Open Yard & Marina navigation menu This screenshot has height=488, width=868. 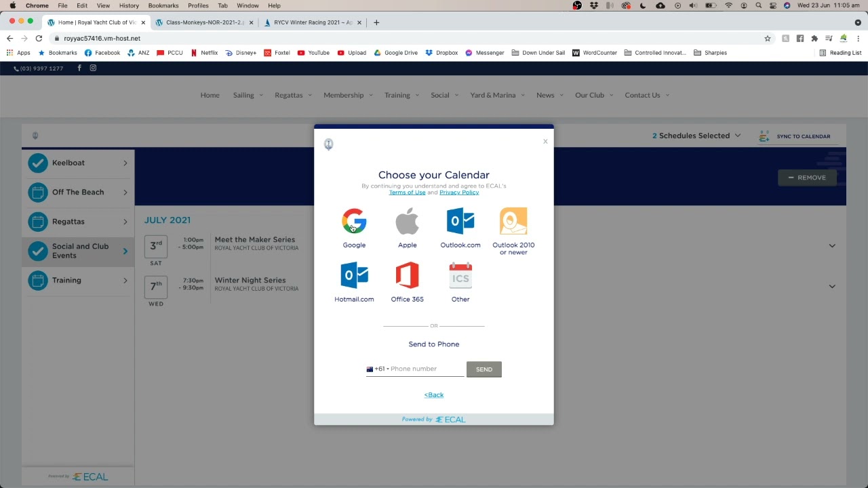click(x=497, y=95)
